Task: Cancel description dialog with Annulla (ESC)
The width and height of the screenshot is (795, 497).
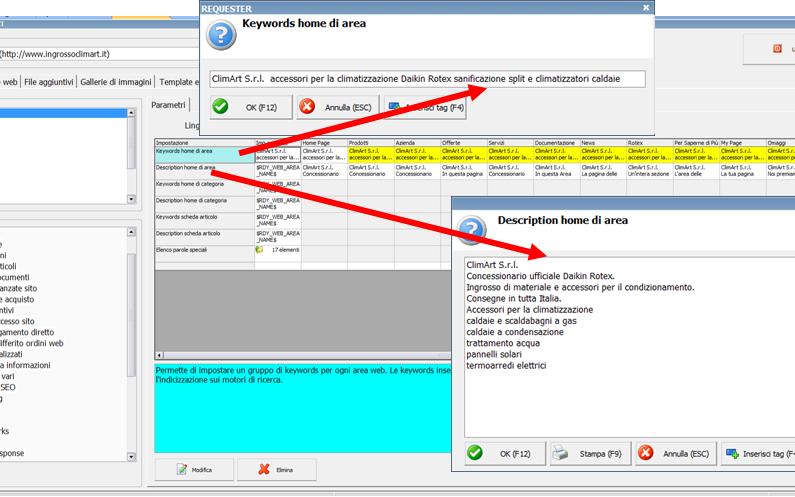Action: pyautogui.click(x=676, y=454)
